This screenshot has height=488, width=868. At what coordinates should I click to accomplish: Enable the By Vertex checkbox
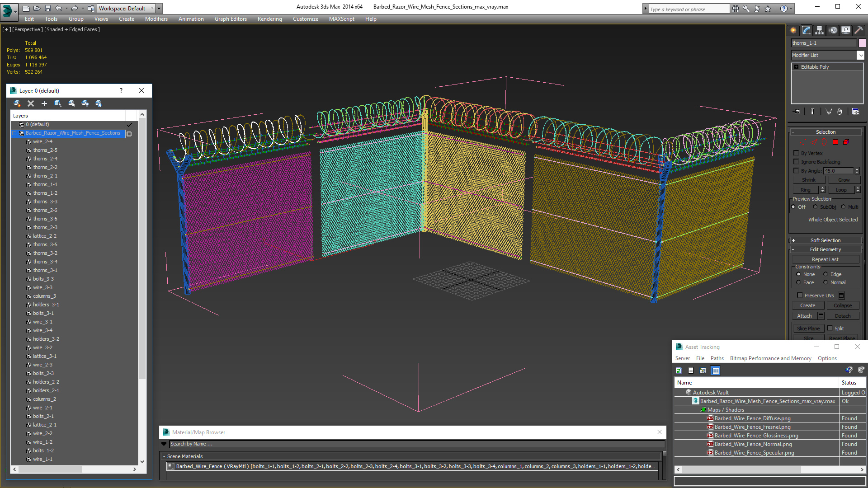point(797,153)
